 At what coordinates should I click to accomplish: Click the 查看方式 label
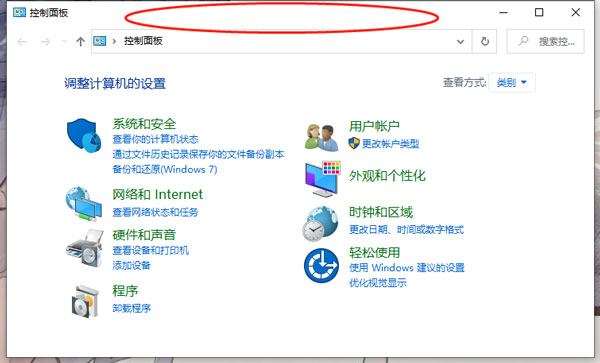(465, 83)
